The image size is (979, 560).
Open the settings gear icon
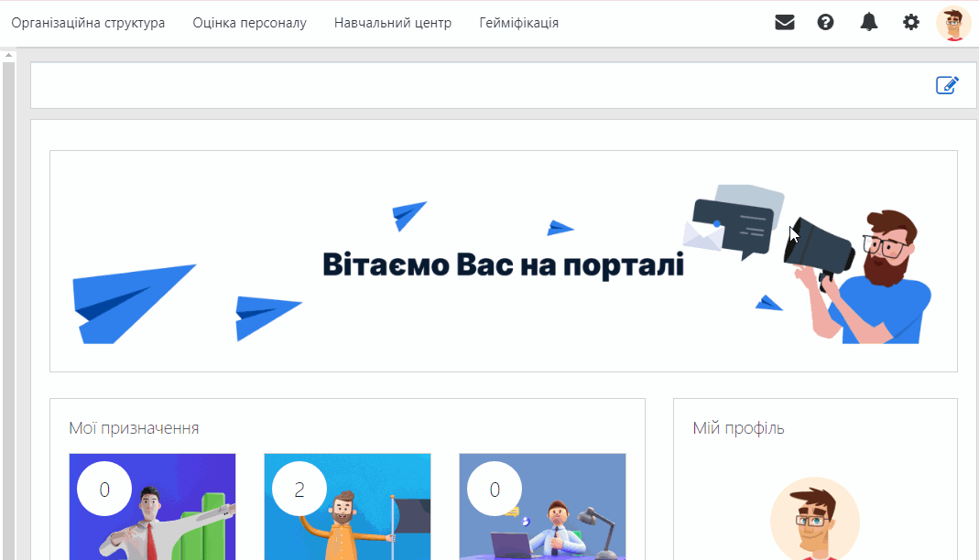point(911,23)
